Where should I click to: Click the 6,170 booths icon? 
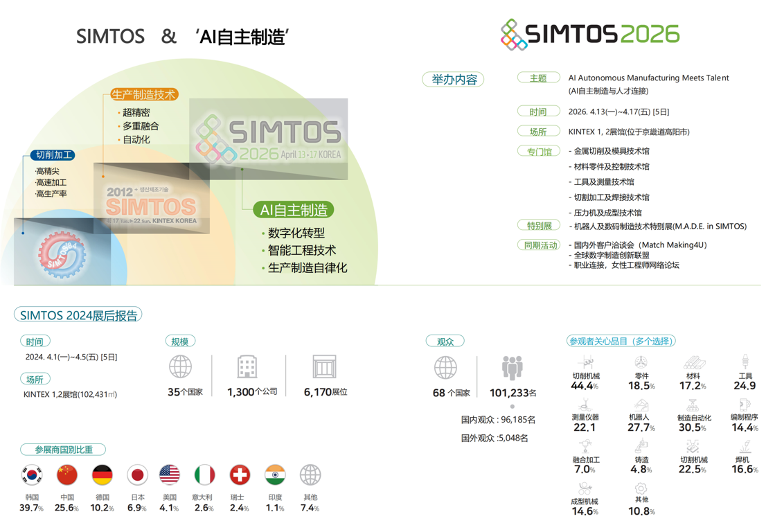click(x=324, y=367)
